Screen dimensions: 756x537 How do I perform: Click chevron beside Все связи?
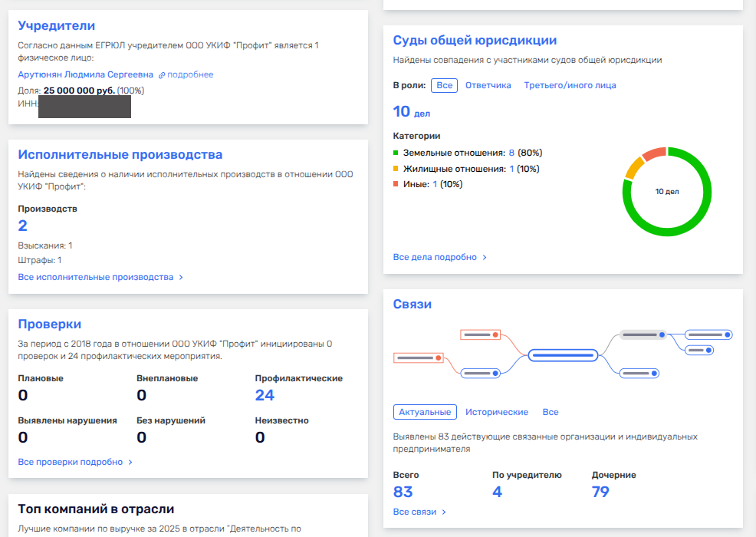444,512
